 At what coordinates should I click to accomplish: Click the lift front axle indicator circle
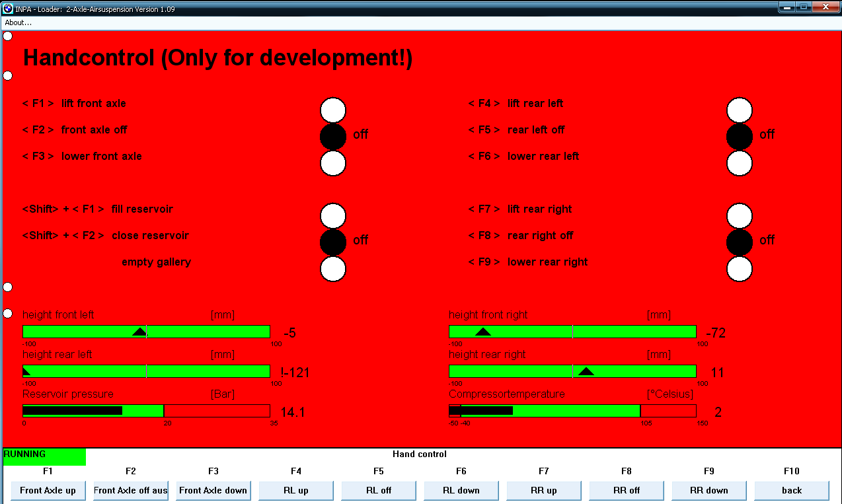333,110
